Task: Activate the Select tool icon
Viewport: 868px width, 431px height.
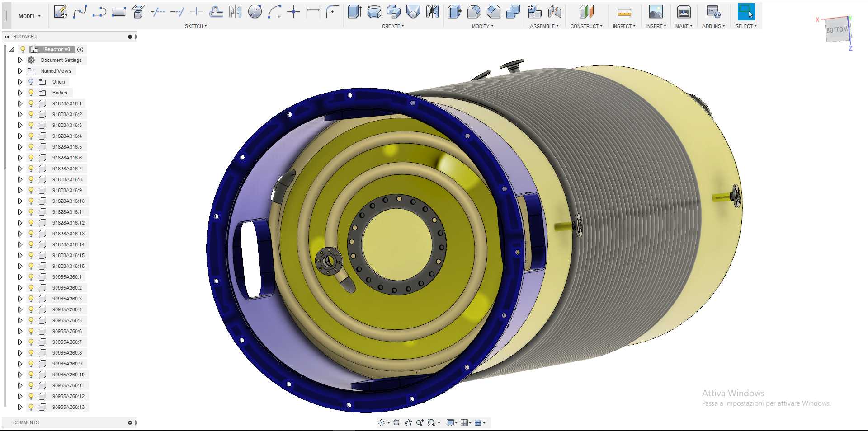Action: pos(746,12)
